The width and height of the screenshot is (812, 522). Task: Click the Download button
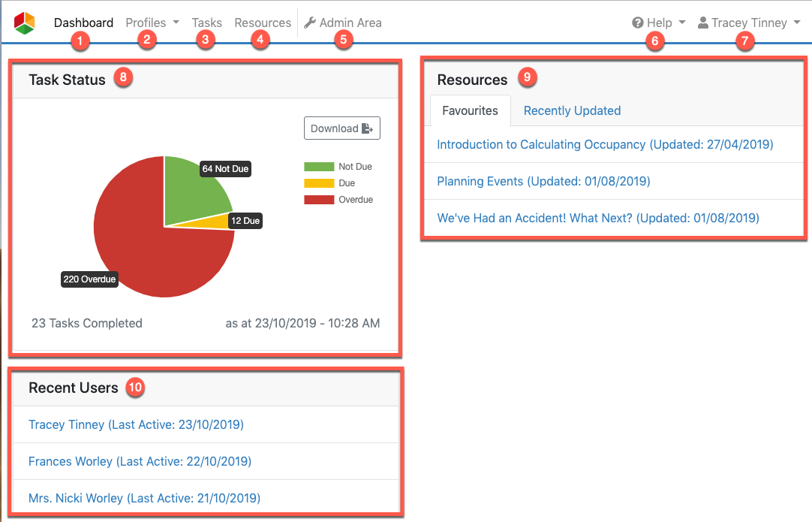[x=341, y=128]
